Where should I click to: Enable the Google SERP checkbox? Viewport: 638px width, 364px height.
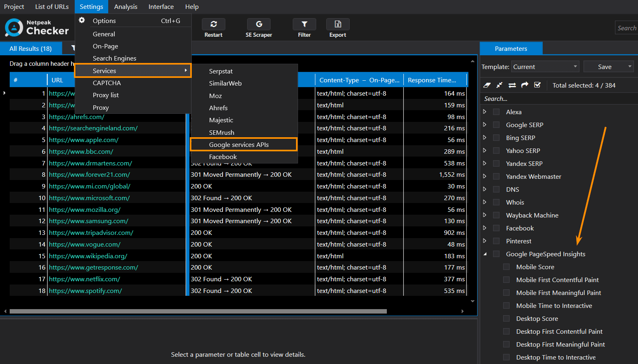tap(496, 125)
